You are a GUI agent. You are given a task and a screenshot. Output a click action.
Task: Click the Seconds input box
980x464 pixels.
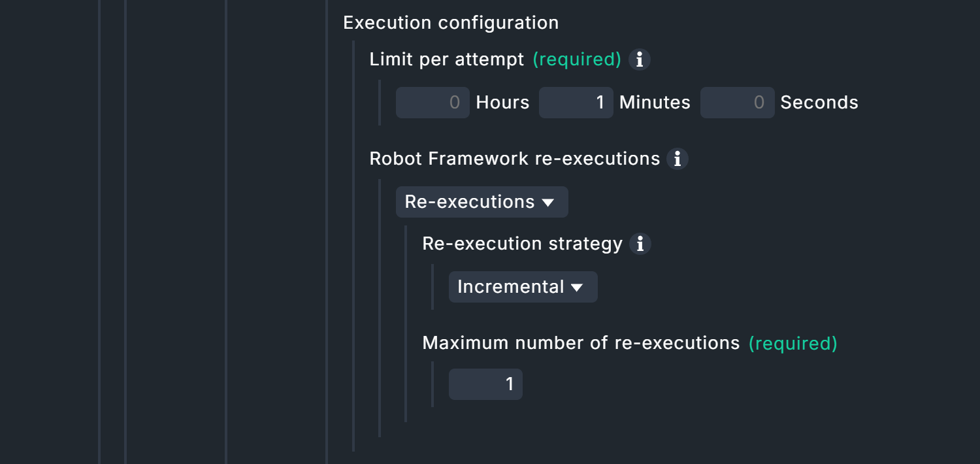tap(737, 103)
